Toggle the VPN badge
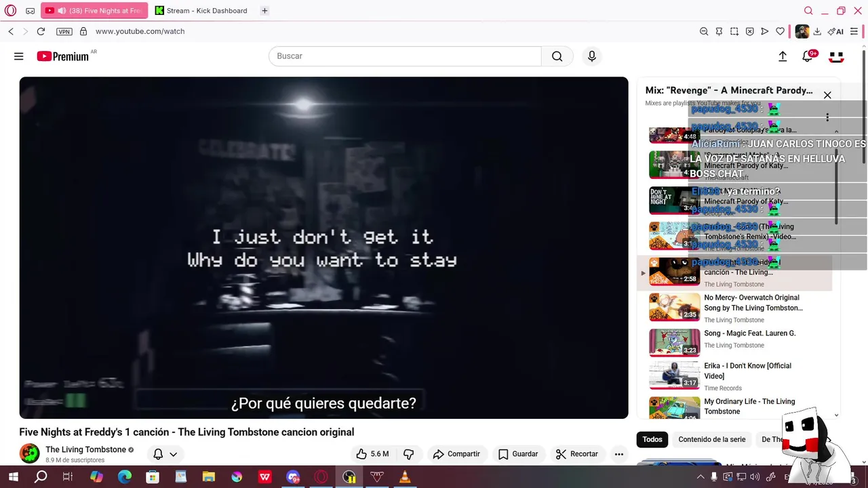Screen dimensions: 868x488 tap(64, 32)
